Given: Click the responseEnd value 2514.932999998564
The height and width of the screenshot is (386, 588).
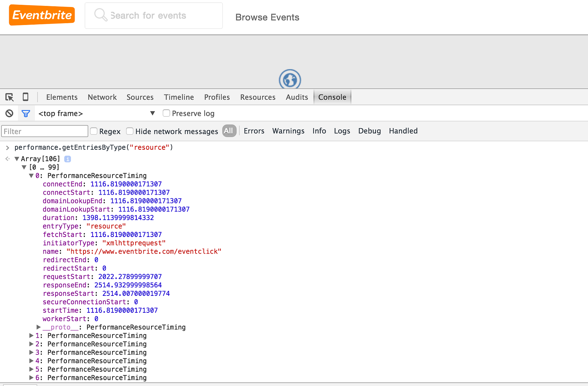Looking at the screenshot, I should click(128, 285).
